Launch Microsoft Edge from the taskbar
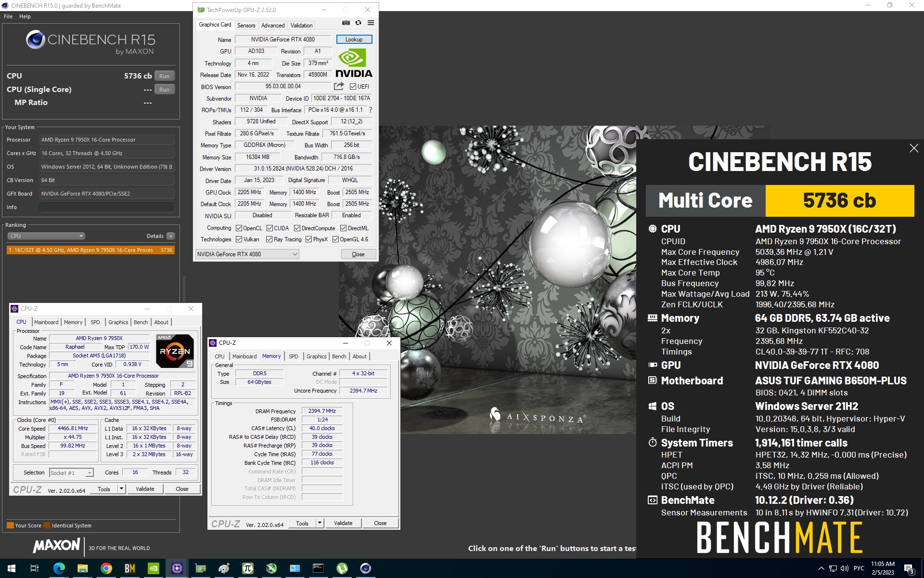 tap(59, 568)
